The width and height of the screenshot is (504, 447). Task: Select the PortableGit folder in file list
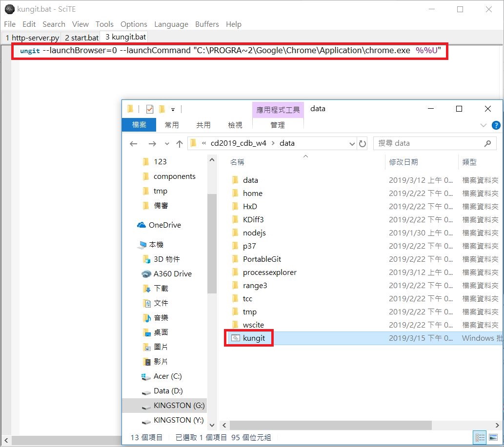click(x=262, y=259)
